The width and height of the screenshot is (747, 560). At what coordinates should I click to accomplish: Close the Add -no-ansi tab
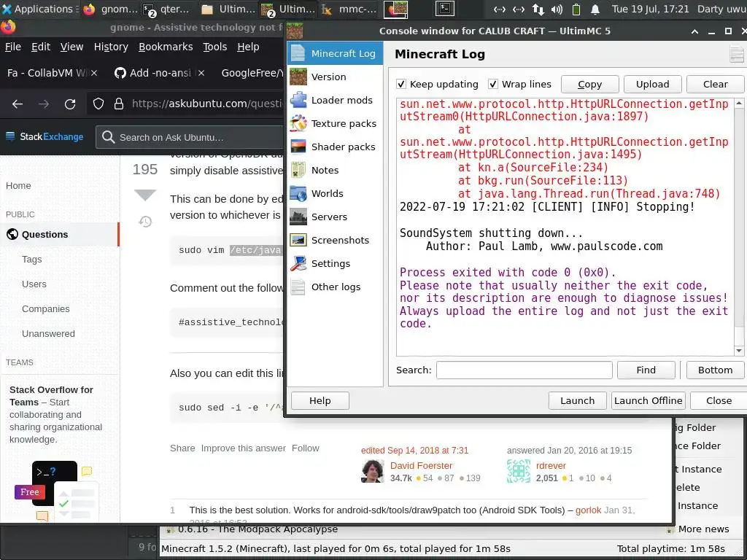pyautogui.click(x=201, y=73)
